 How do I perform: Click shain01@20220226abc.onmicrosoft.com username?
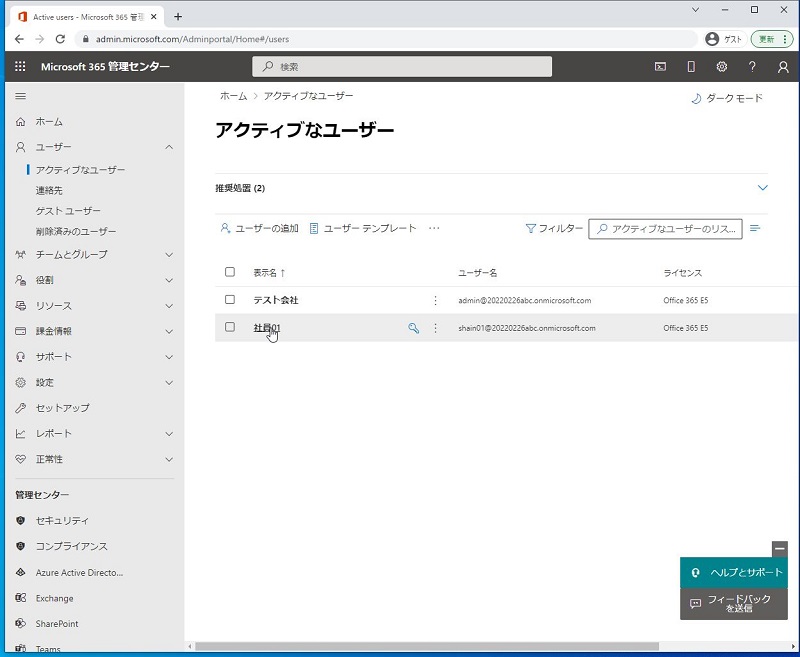[x=527, y=328]
